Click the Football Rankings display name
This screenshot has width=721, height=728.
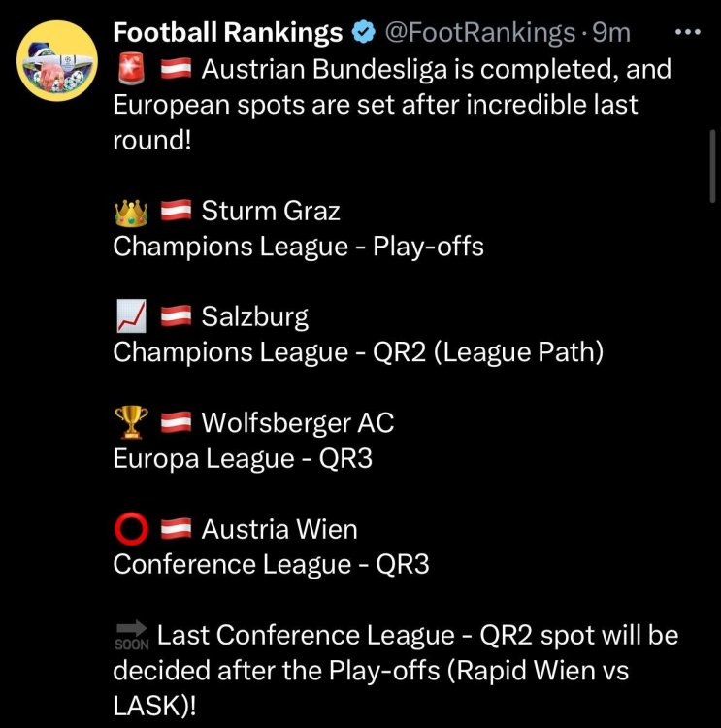tap(227, 33)
